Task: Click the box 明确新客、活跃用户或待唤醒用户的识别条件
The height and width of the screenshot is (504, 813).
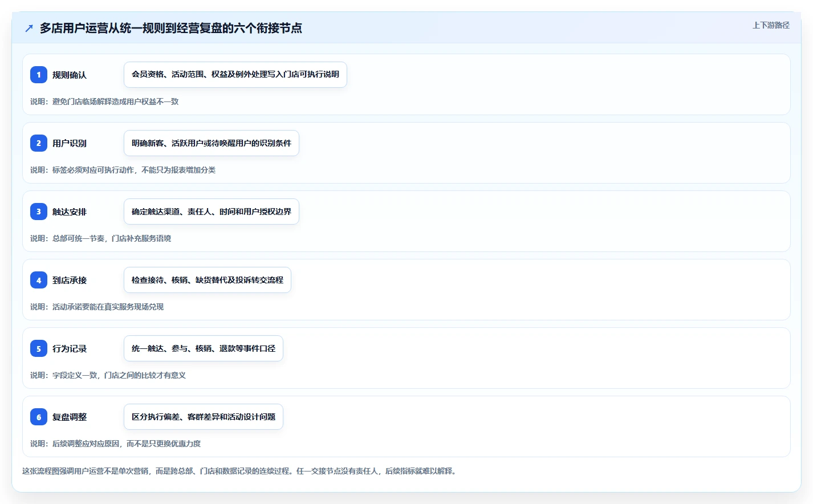Action: click(x=212, y=143)
